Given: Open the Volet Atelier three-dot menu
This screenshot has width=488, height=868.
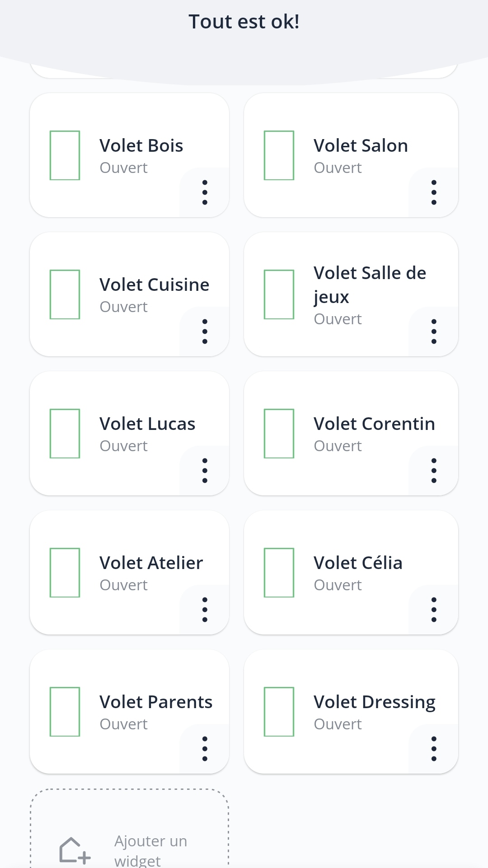Looking at the screenshot, I should 205,610.
